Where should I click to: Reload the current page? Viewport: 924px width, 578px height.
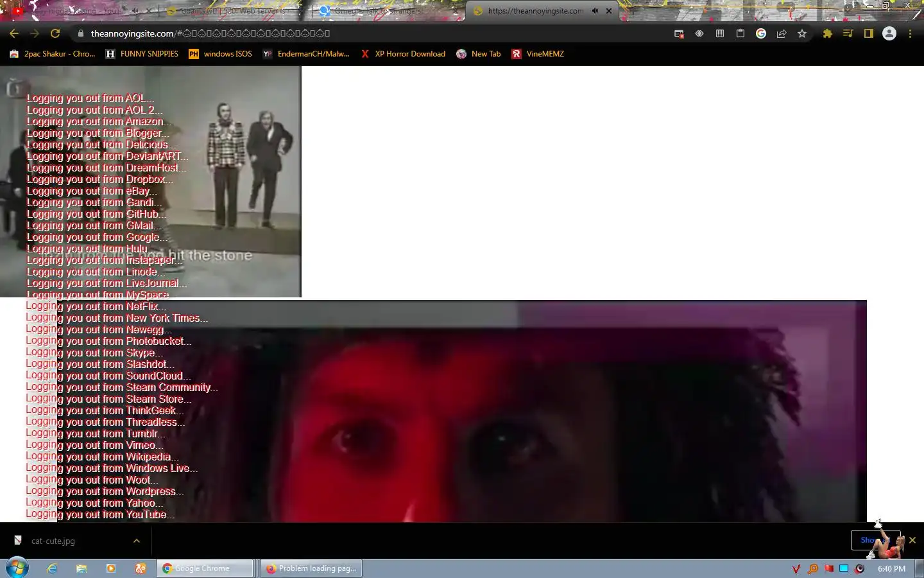55,33
